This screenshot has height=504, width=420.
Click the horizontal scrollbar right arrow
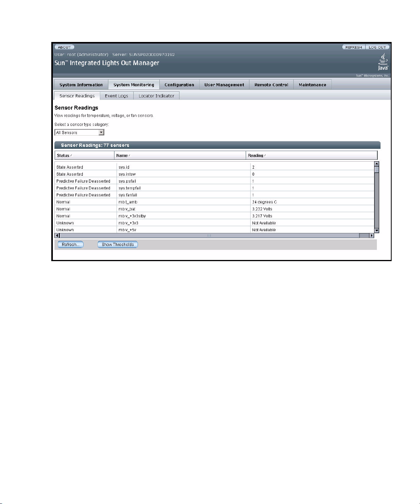(x=371, y=235)
